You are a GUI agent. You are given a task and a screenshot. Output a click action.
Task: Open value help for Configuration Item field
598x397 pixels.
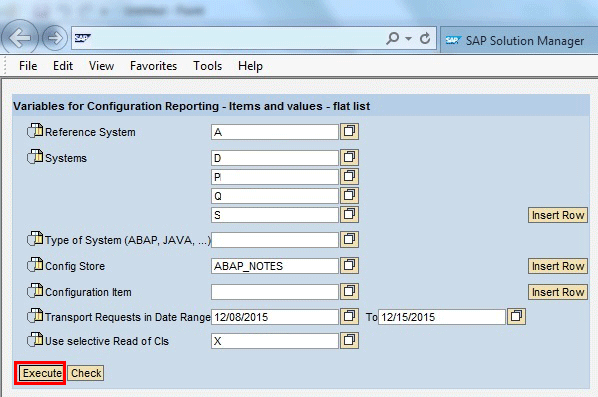click(x=349, y=291)
